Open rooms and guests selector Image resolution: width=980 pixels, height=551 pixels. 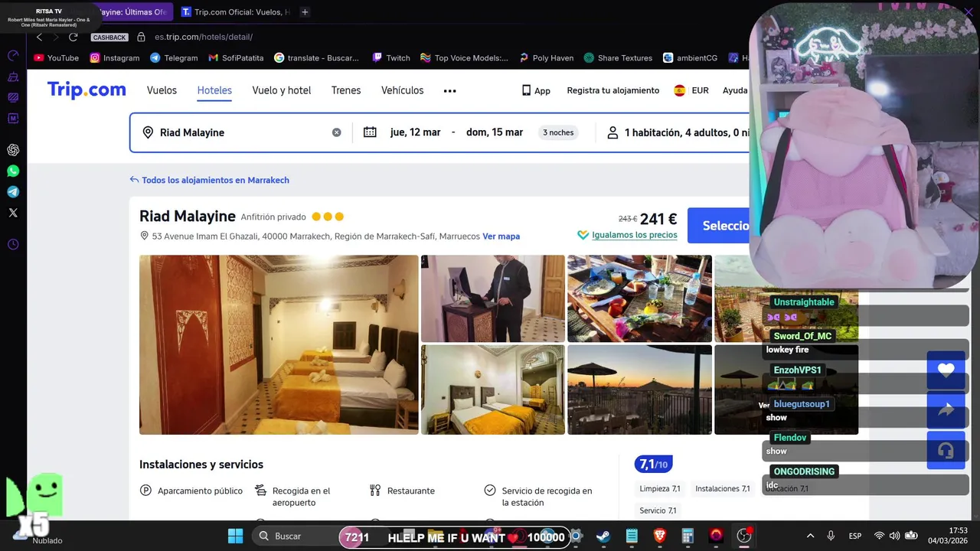tap(678, 132)
